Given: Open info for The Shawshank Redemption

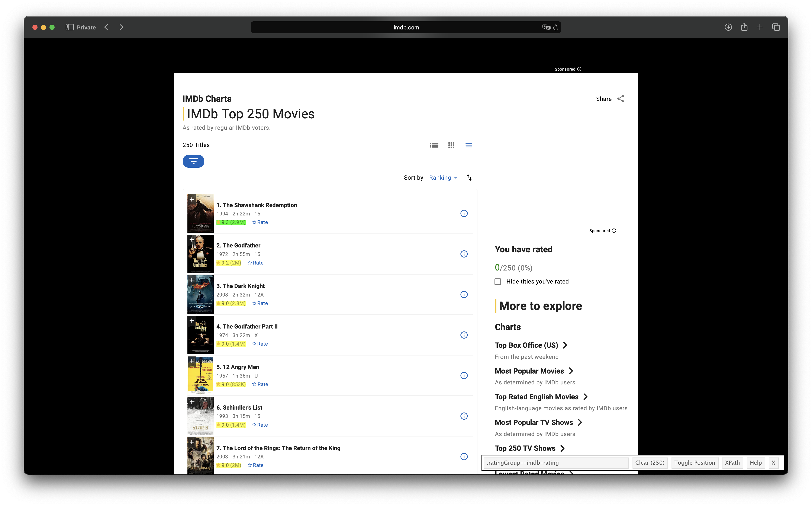Looking at the screenshot, I should click(464, 214).
